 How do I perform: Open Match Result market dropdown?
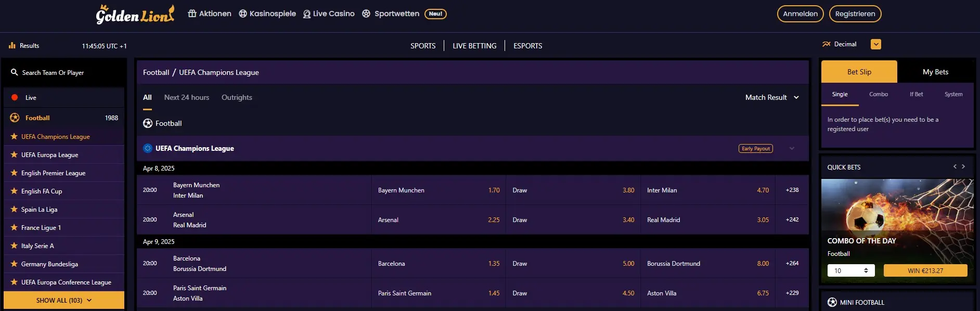tap(772, 97)
